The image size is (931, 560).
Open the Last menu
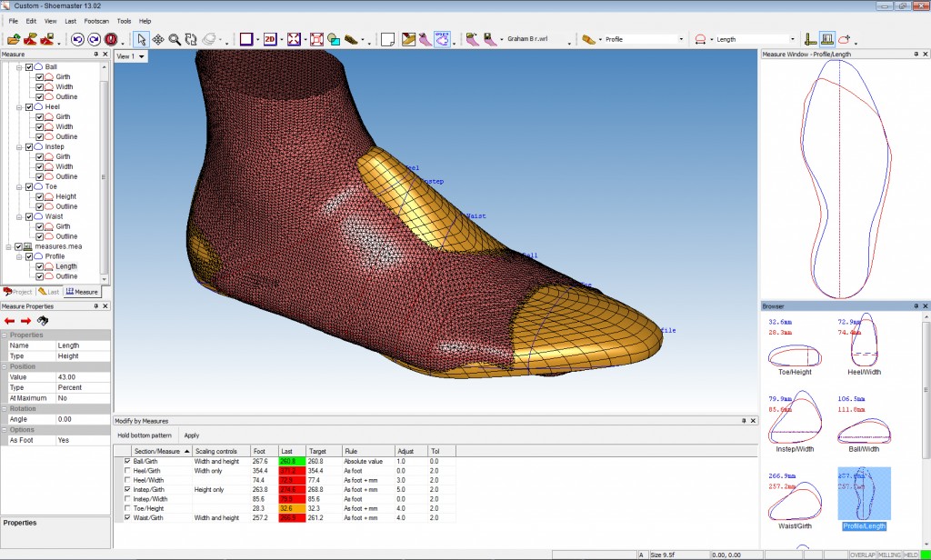coord(71,21)
